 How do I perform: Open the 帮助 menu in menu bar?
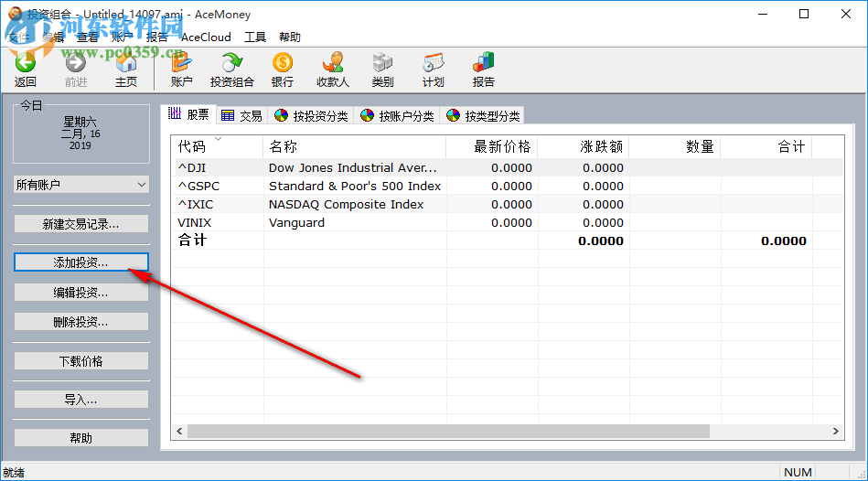[x=290, y=37]
